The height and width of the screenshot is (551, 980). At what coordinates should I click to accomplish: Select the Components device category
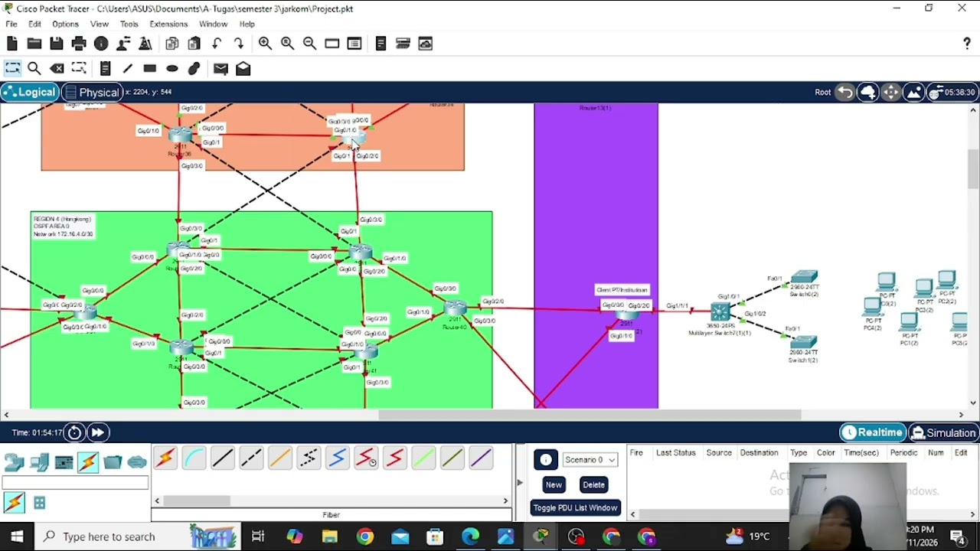coord(64,461)
